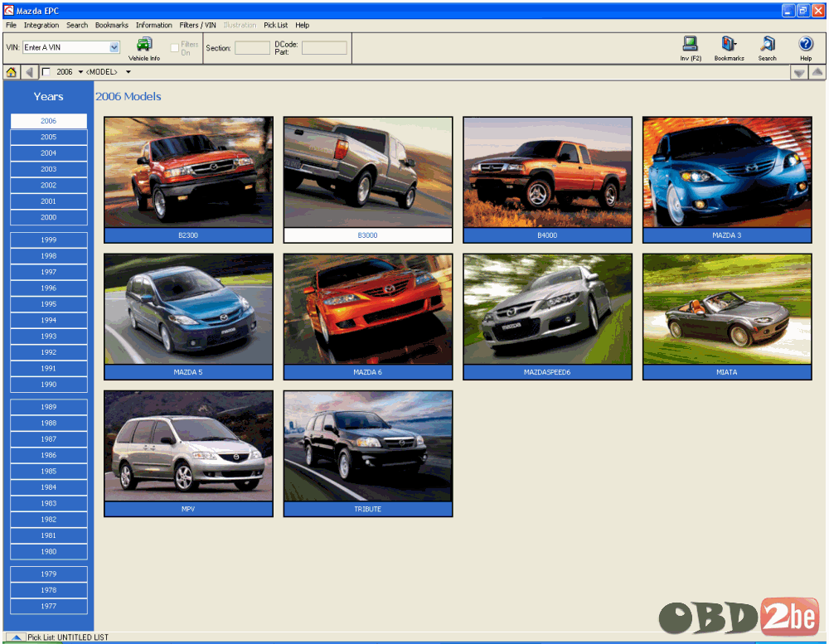This screenshot has height=644, width=829.
Task: Select year 1999 in Years list
Action: pyautogui.click(x=49, y=240)
